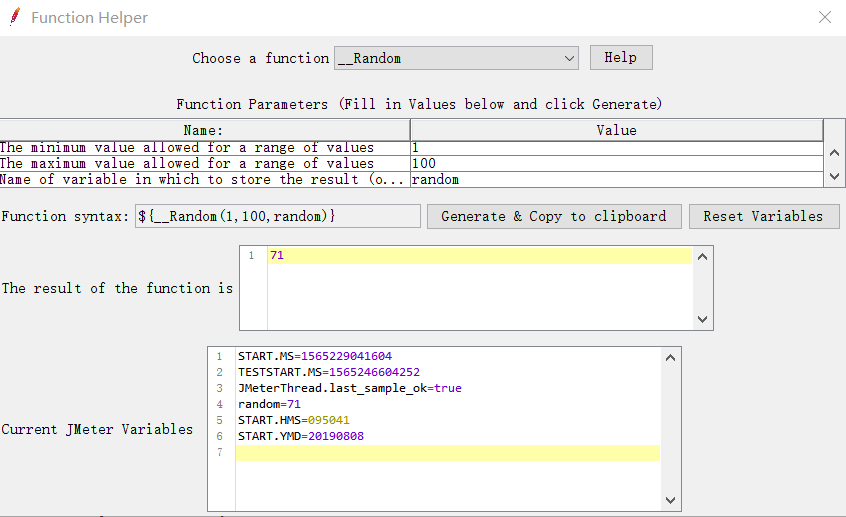This screenshot has height=517, width=846.
Task: Click the START.HMS=095041 line
Action: pyautogui.click(x=294, y=420)
